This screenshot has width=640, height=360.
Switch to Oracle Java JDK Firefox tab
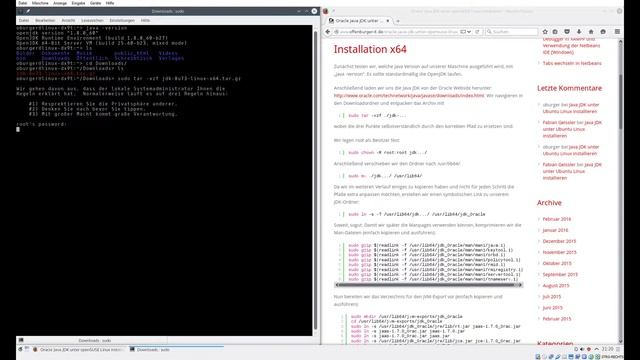(x=359, y=20)
